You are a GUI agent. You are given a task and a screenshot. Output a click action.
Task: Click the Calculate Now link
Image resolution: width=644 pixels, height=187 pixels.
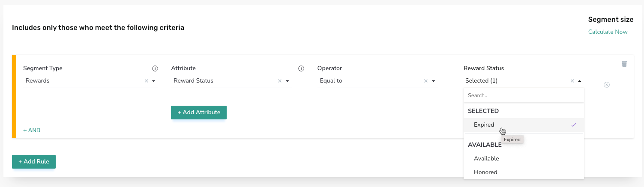pyautogui.click(x=608, y=32)
